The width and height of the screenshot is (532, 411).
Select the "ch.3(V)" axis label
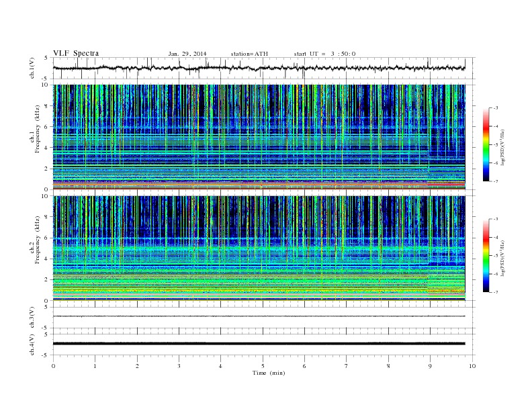tap(32, 318)
